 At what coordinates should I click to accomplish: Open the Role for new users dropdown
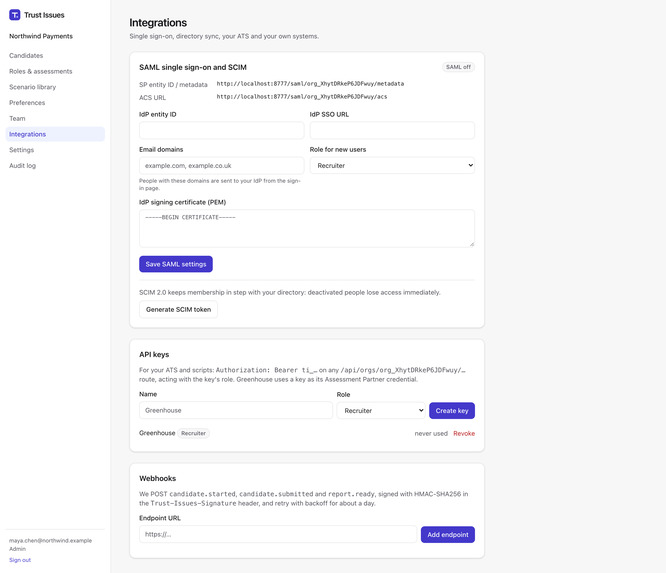392,166
